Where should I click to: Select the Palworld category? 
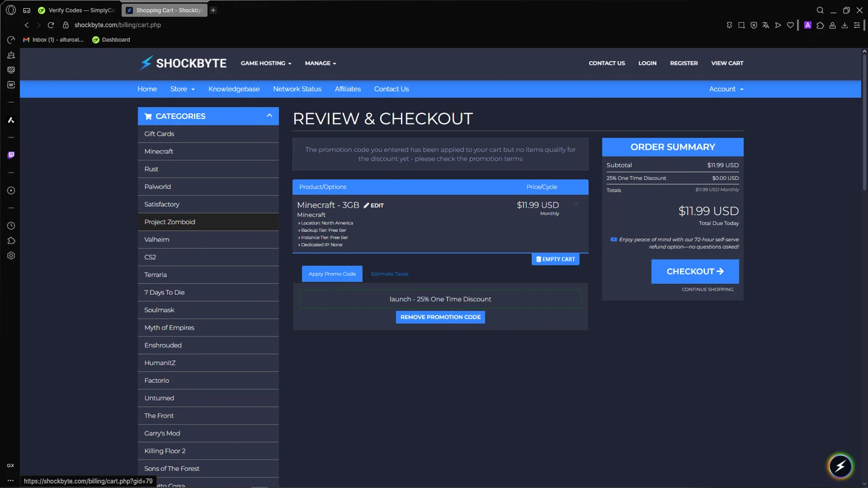(x=208, y=187)
